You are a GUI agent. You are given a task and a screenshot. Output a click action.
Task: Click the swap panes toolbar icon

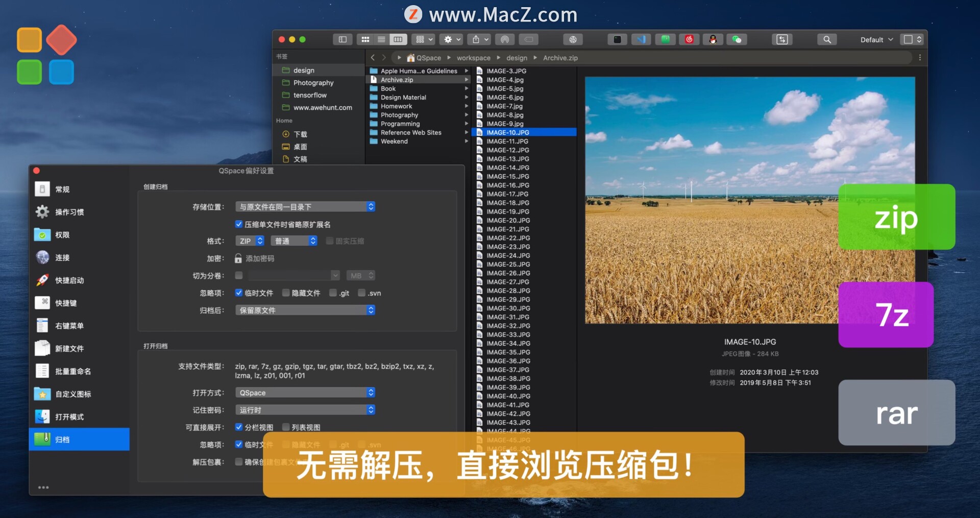782,39
